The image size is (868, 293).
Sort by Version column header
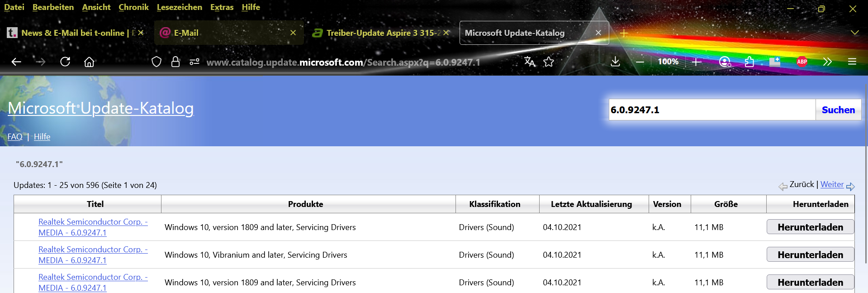click(667, 204)
